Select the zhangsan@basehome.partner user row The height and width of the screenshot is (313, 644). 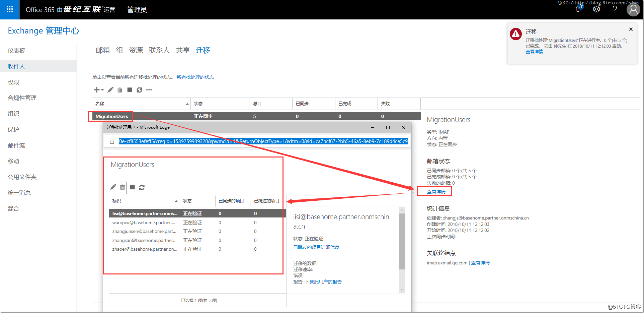(x=197, y=240)
